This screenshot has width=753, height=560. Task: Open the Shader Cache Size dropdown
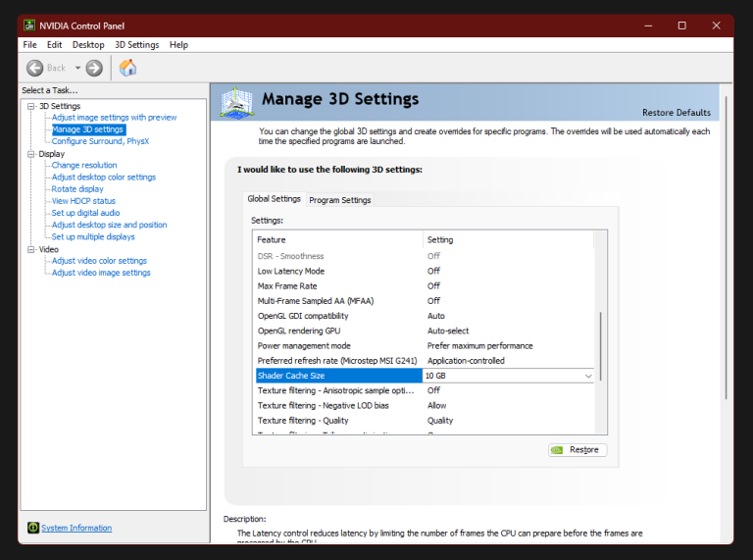click(588, 376)
